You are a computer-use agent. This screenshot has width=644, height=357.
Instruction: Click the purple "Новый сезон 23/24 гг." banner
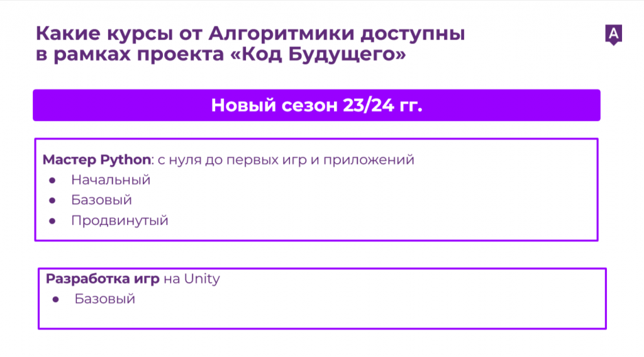click(316, 105)
